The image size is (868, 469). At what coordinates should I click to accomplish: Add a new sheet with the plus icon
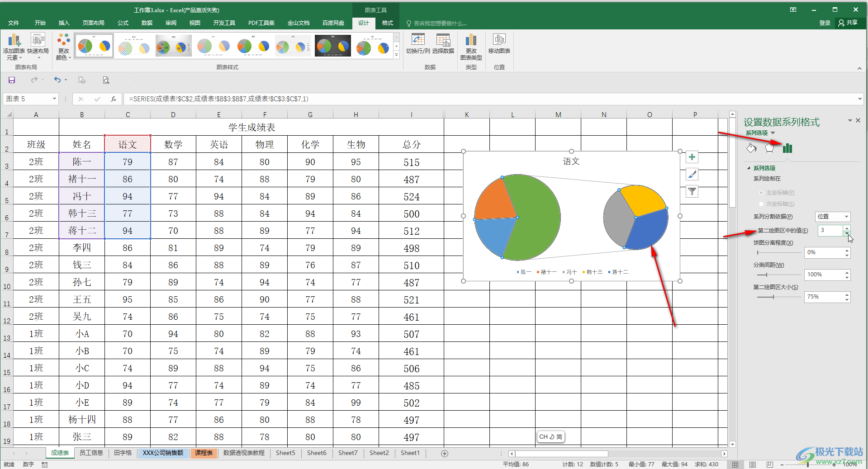(x=445, y=454)
